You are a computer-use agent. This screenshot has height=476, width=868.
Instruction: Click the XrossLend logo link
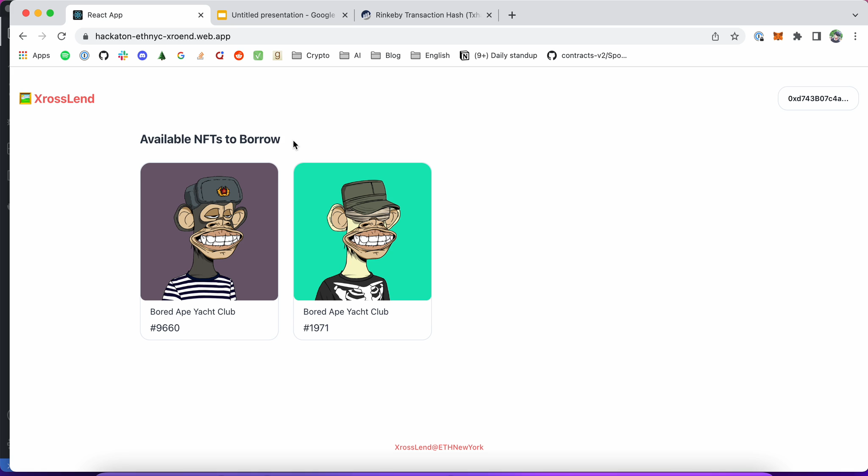tap(57, 98)
